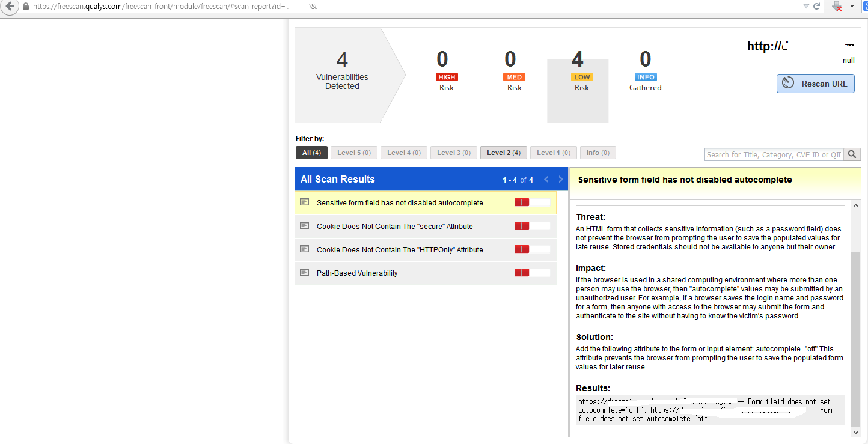Click the search field for Title, Category, CVE
The height and width of the screenshot is (444, 868).
point(774,154)
